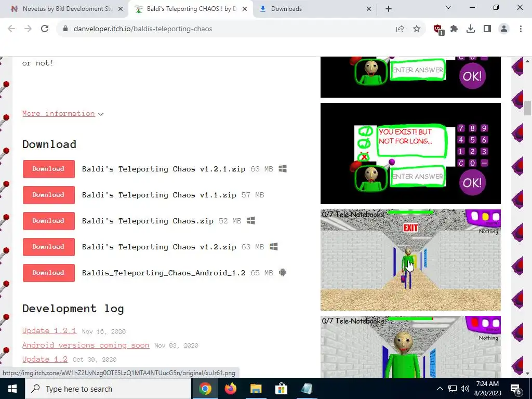The width and height of the screenshot is (532, 399).
Task: Open the uBlock shield extension icon
Action: click(438, 30)
